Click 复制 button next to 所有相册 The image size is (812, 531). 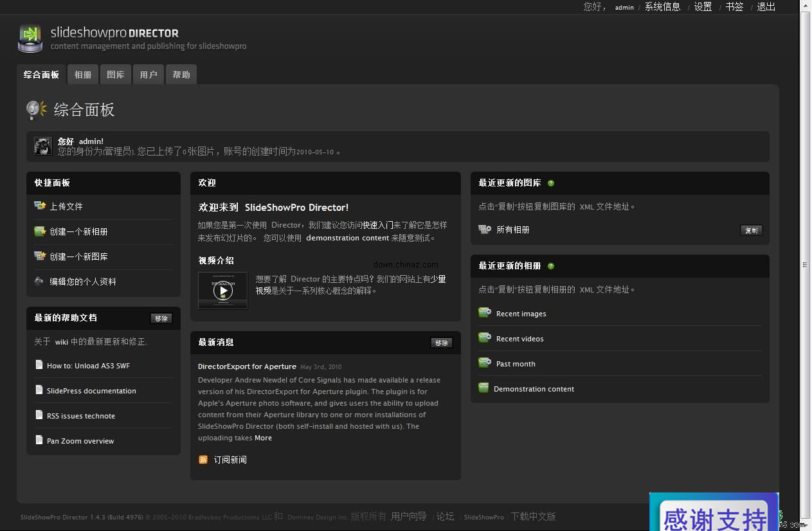(752, 230)
